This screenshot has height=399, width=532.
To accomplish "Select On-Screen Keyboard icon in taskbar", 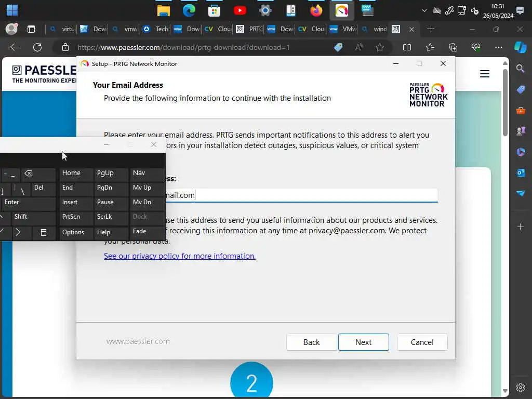I will pyautogui.click(x=367, y=10).
